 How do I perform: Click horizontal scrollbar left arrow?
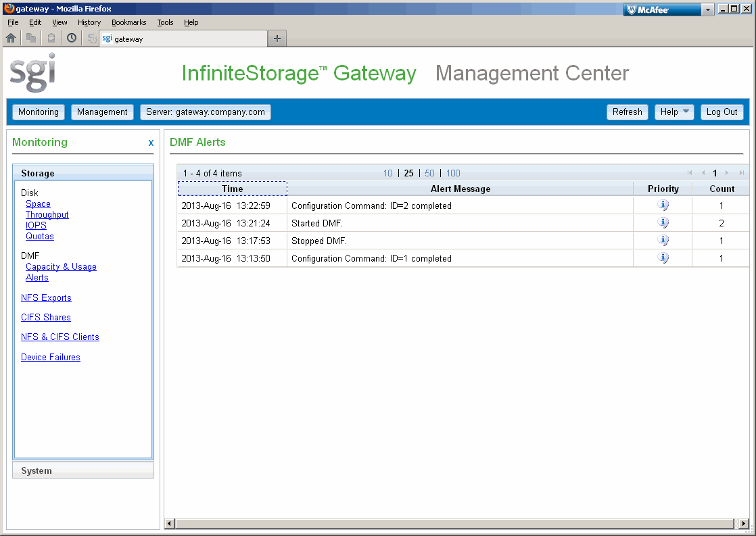[169, 523]
